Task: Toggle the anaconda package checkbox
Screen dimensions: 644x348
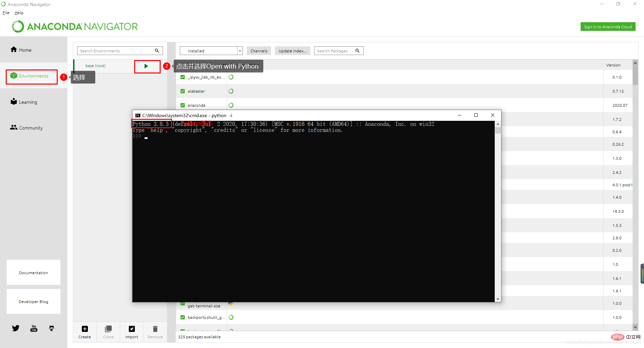Action: click(183, 105)
